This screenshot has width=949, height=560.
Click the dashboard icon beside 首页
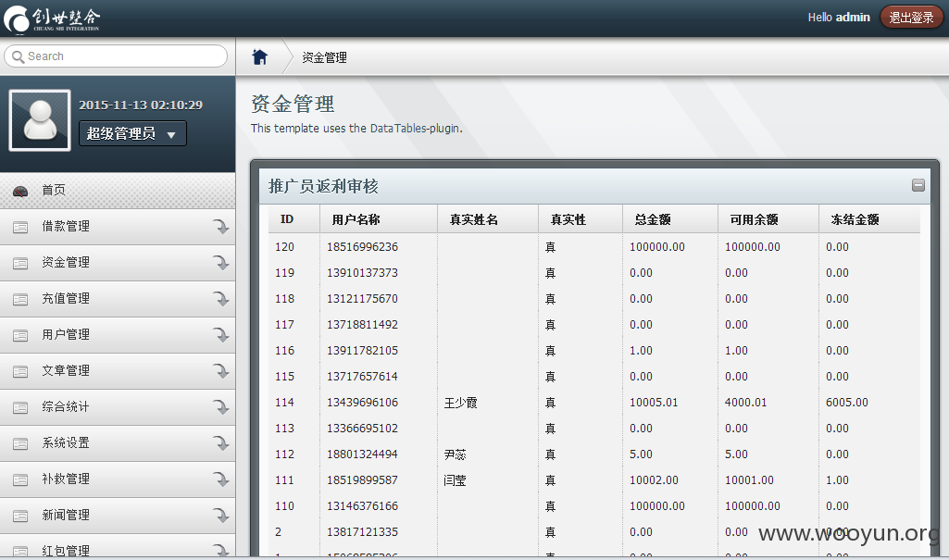tap(20, 191)
